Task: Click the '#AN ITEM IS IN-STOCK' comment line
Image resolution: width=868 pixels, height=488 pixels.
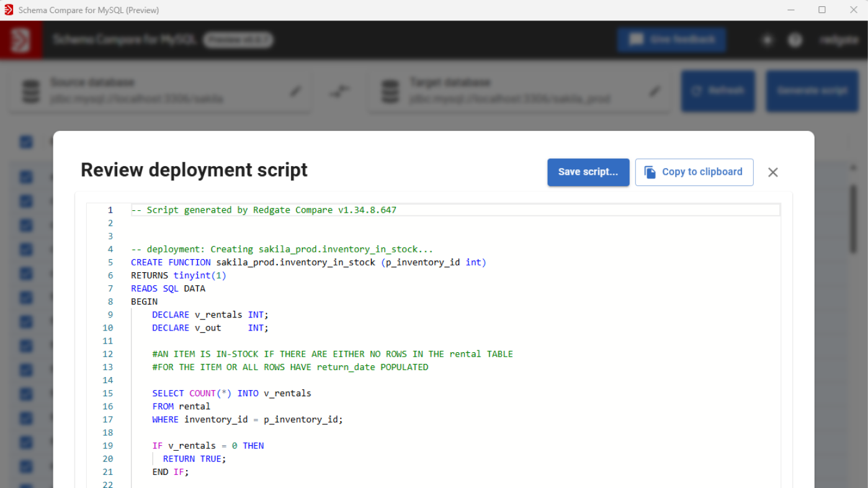Action: coord(333,354)
